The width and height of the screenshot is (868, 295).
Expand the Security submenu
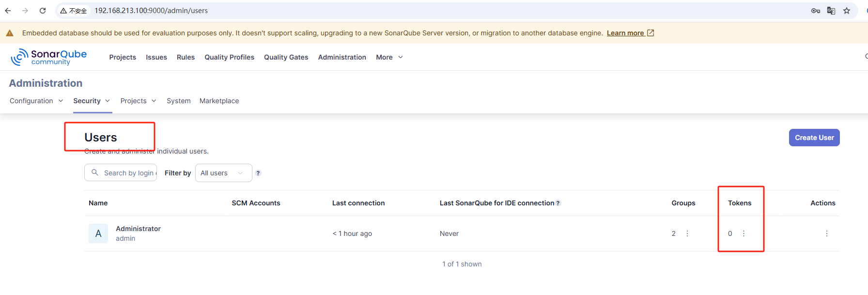(x=92, y=101)
